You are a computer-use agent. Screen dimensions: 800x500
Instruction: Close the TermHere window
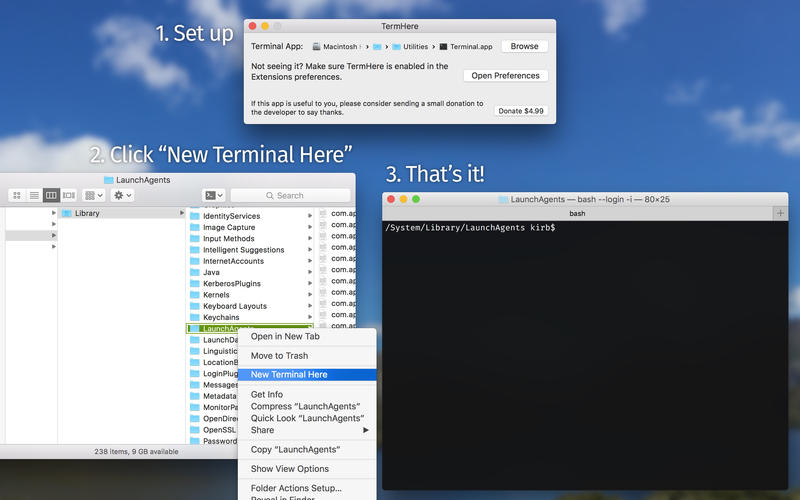coord(253,26)
